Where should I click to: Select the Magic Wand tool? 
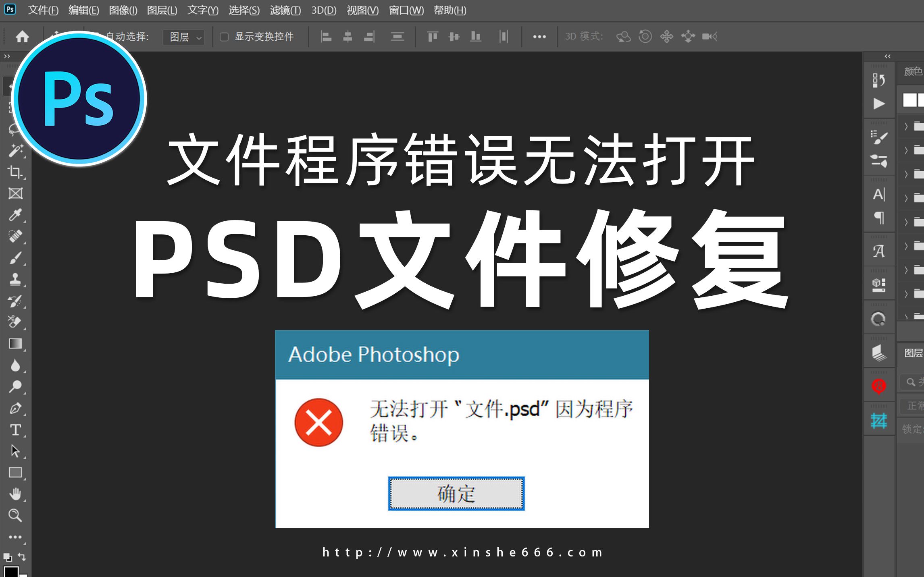(16, 151)
